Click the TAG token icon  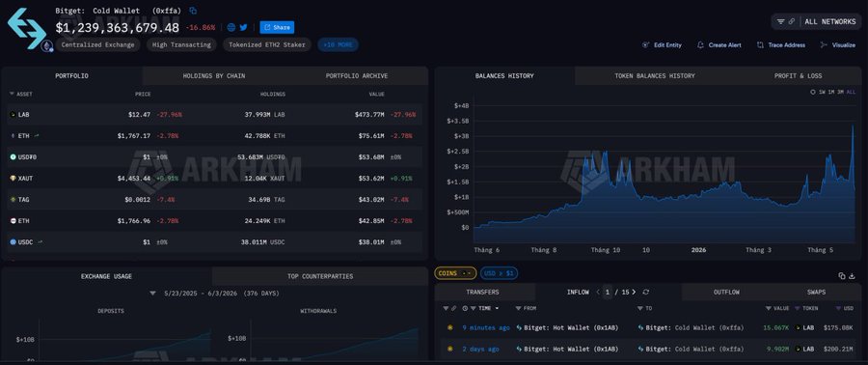(13, 199)
